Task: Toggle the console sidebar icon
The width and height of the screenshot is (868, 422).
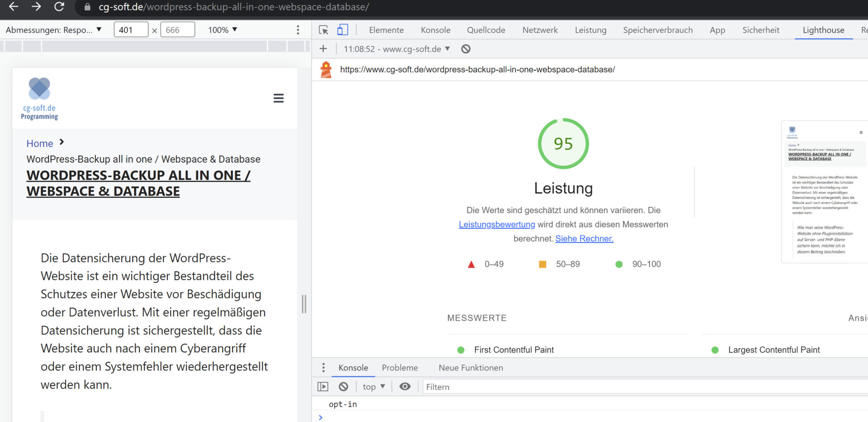Action: click(323, 387)
